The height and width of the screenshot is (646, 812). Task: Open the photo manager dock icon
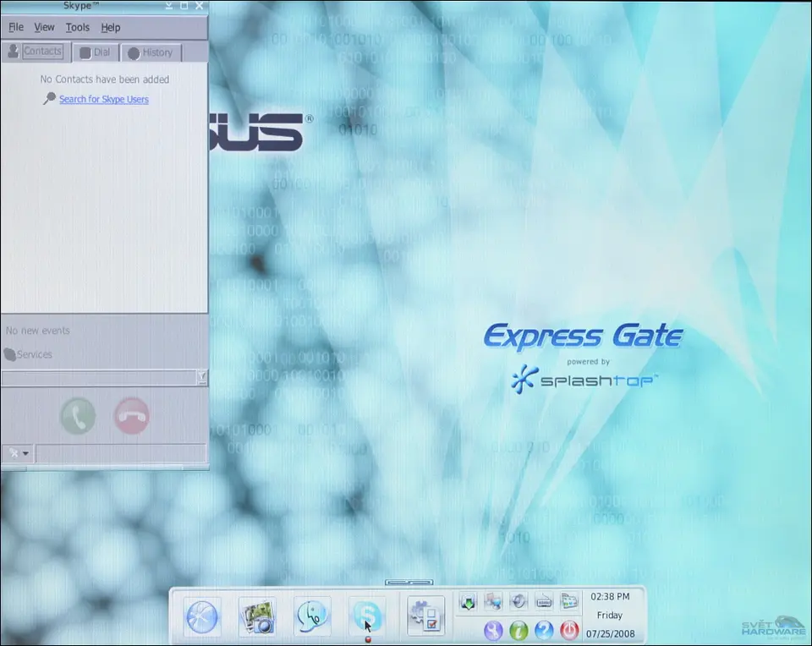point(257,616)
